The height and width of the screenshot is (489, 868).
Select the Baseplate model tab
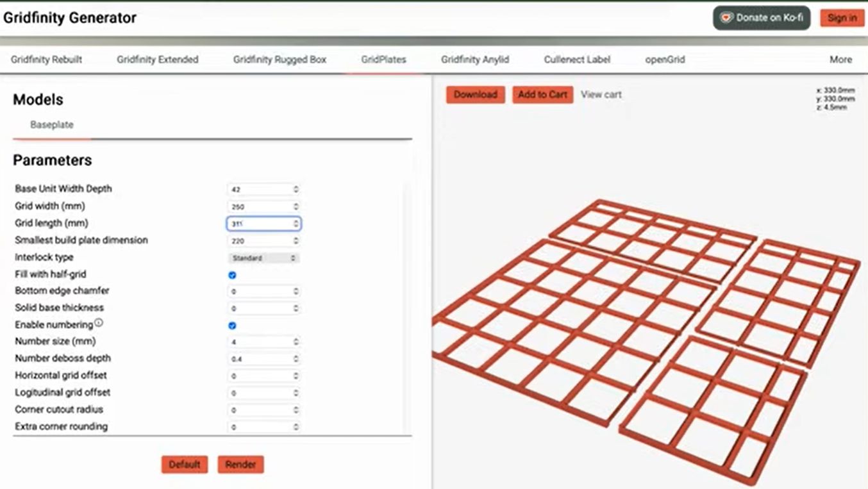(x=52, y=125)
